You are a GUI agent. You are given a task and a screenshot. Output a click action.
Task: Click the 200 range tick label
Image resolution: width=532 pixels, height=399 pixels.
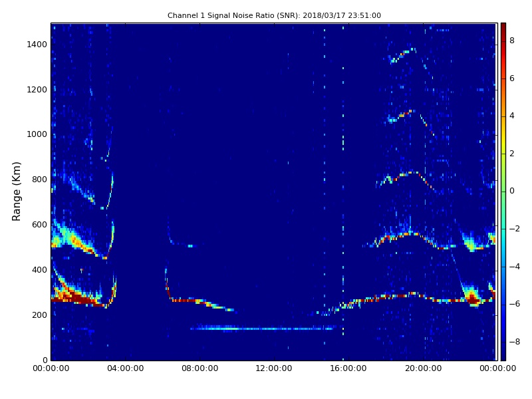click(39, 315)
